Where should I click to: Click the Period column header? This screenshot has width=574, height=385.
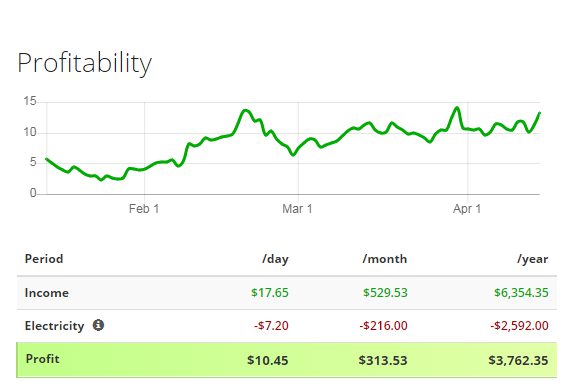[x=44, y=259]
